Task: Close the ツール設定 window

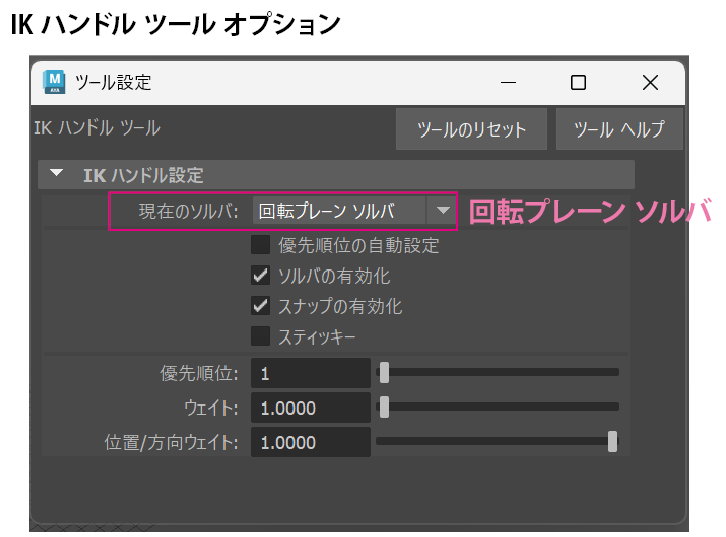Action: 650,83
